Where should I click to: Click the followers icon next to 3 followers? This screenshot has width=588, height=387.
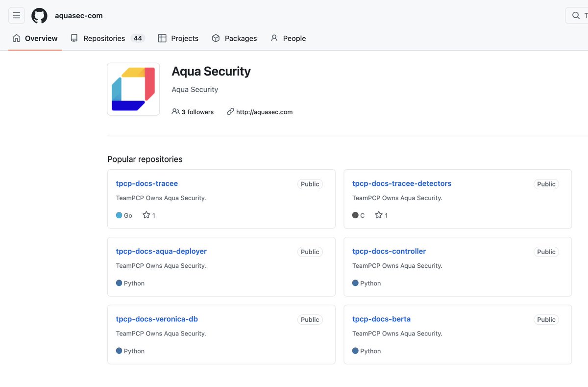click(x=175, y=111)
